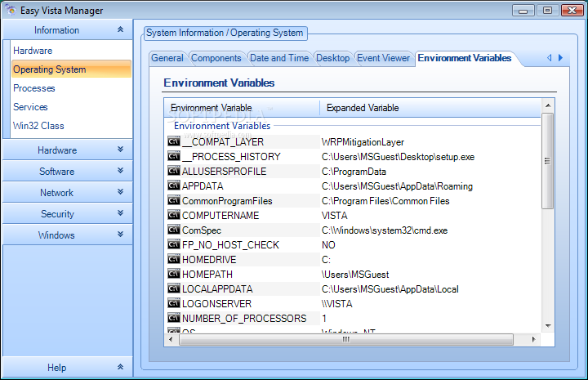This screenshot has width=588, height=380.
Task: Switch to the General tab
Action: (x=167, y=58)
